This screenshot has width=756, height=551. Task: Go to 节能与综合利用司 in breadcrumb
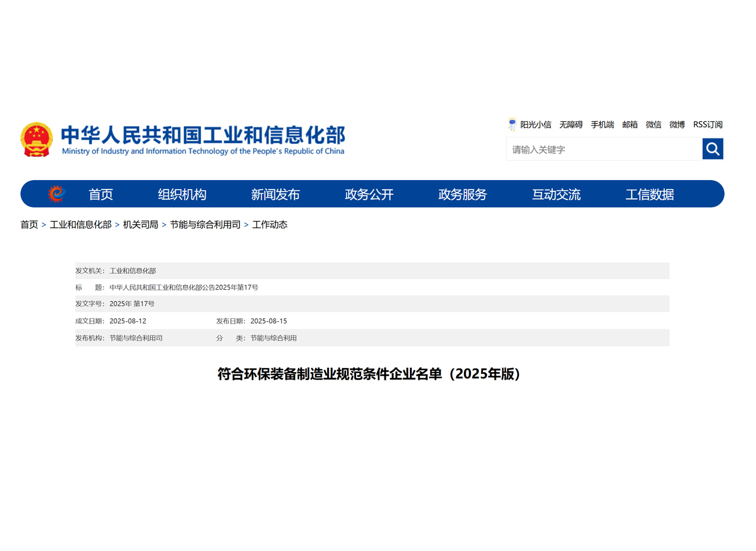coord(205,225)
